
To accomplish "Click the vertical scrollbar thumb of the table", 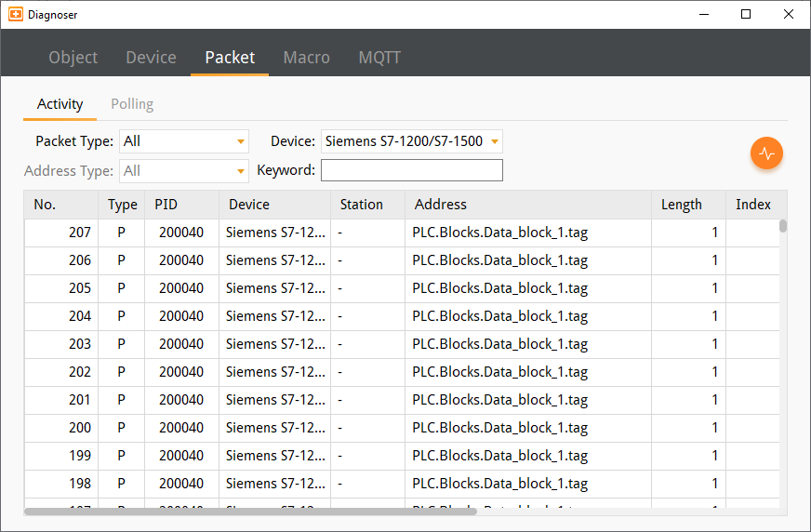I will click(783, 226).
